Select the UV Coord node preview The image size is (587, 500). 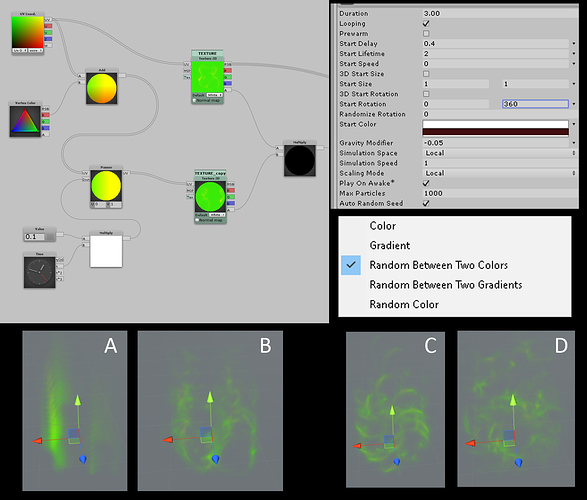coord(27,32)
